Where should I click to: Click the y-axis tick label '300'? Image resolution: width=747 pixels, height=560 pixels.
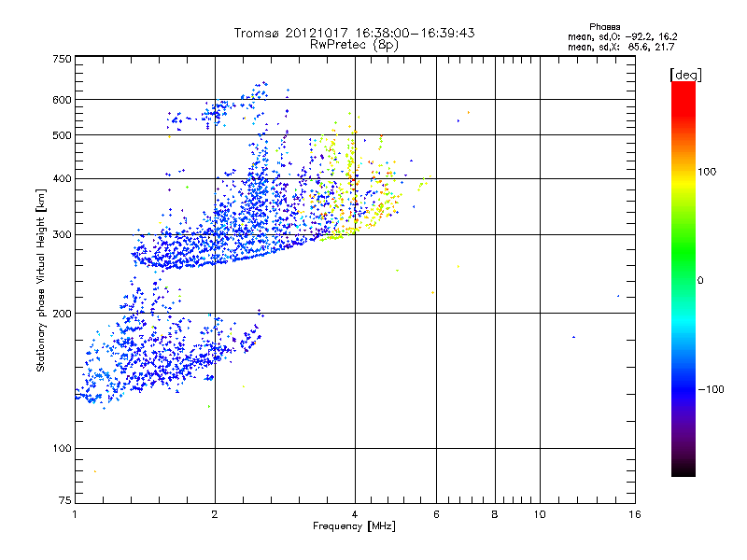tap(62, 234)
